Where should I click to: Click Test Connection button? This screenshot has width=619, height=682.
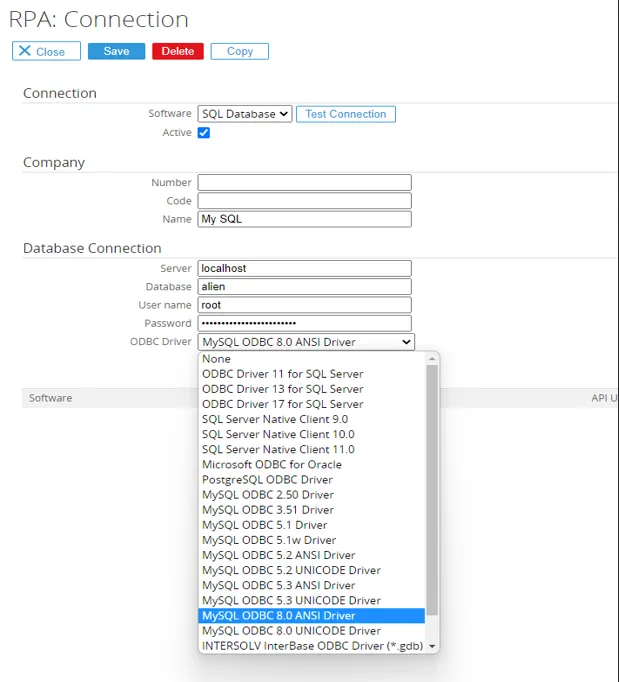[346, 114]
